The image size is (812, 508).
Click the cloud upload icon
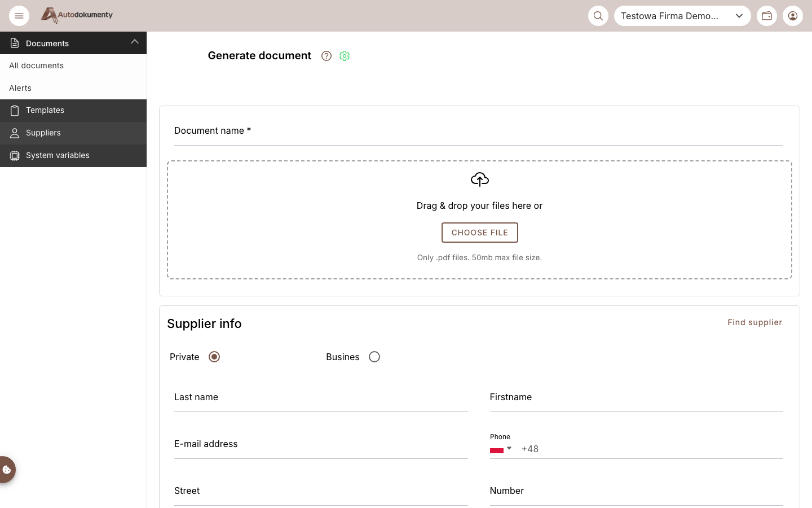tap(480, 179)
